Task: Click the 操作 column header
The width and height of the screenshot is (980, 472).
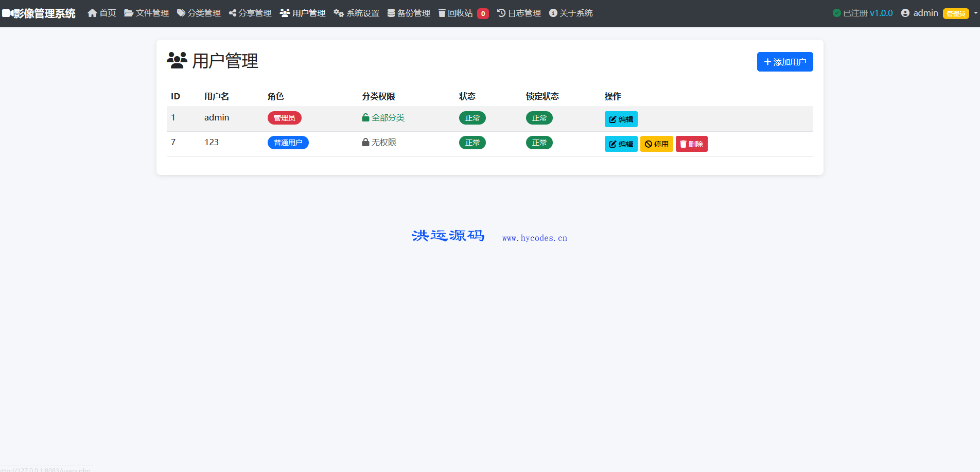Action: [613, 96]
